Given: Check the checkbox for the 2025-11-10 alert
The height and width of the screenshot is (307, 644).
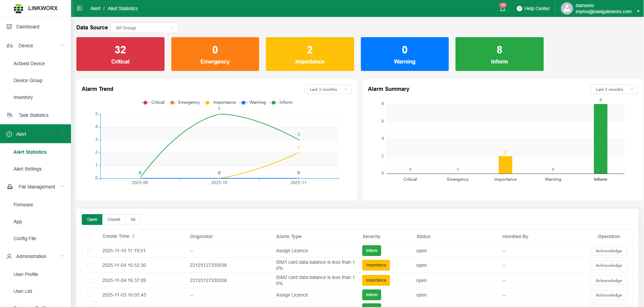Looking at the screenshot, I should click(x=89, y=251).
